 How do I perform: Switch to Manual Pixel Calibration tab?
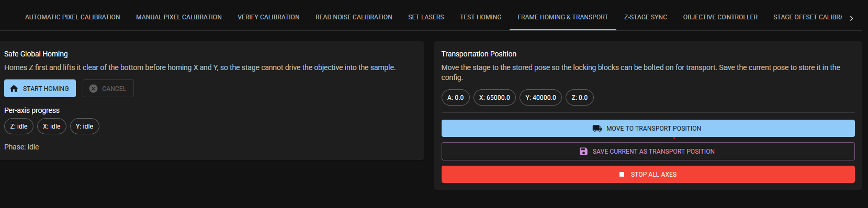[179, 17]
